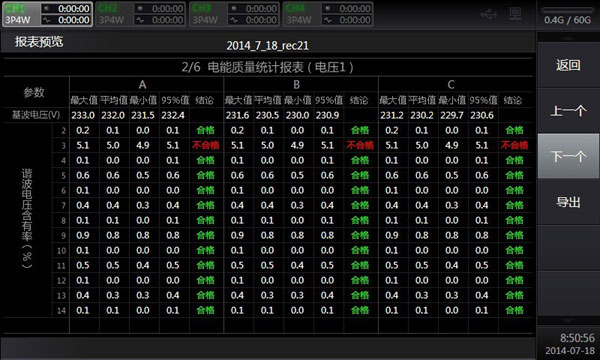Select the CH4 3P4W channel tab
This screenshot has height=360, width=600.
pos(329,14)
